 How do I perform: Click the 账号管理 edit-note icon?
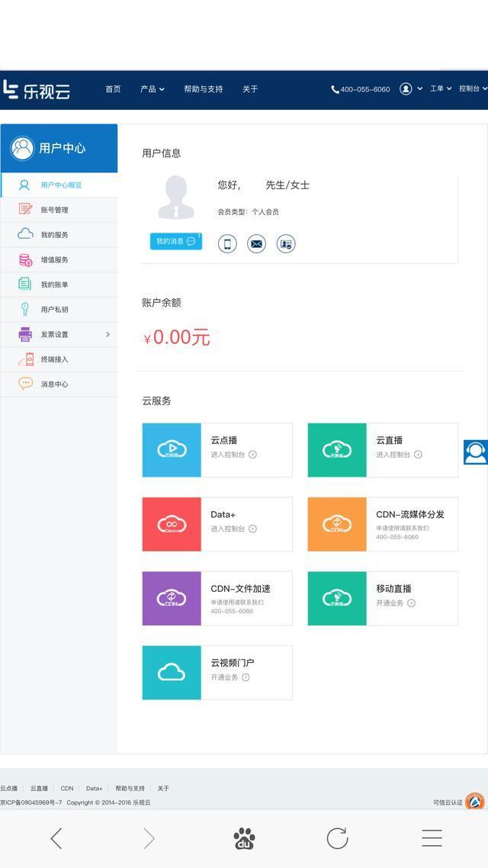[x=25, y=209]
